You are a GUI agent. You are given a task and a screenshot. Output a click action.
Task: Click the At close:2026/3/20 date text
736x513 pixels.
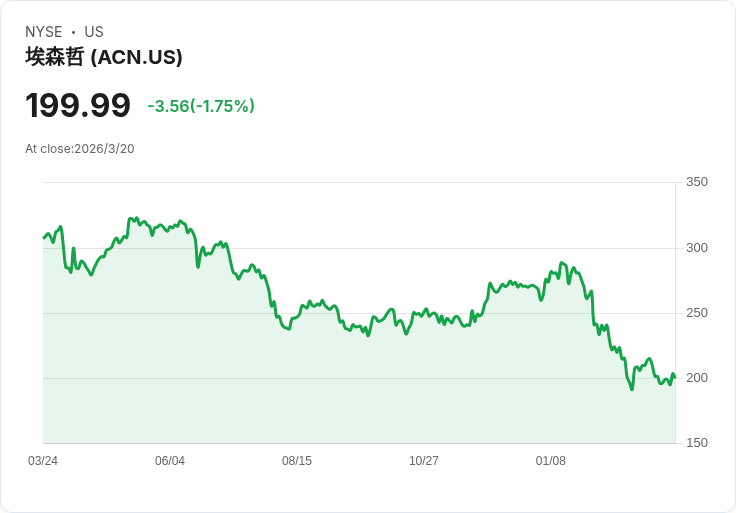click(80, 149)
